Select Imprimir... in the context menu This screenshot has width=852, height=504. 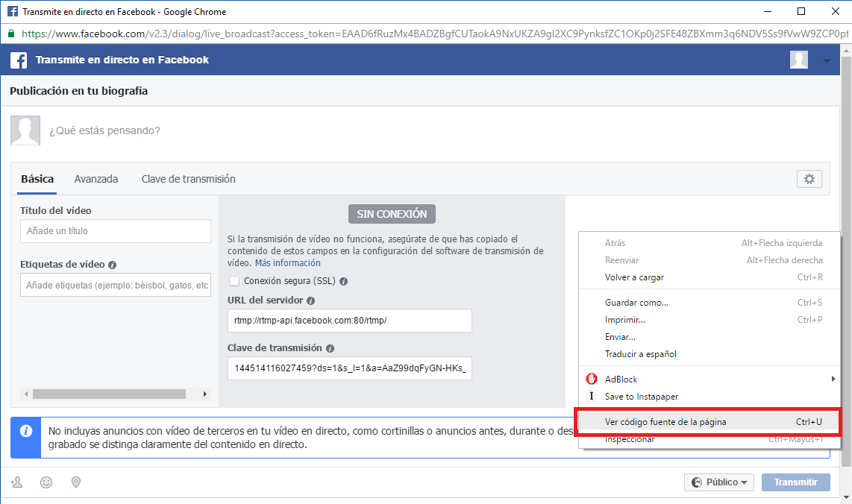710,320
